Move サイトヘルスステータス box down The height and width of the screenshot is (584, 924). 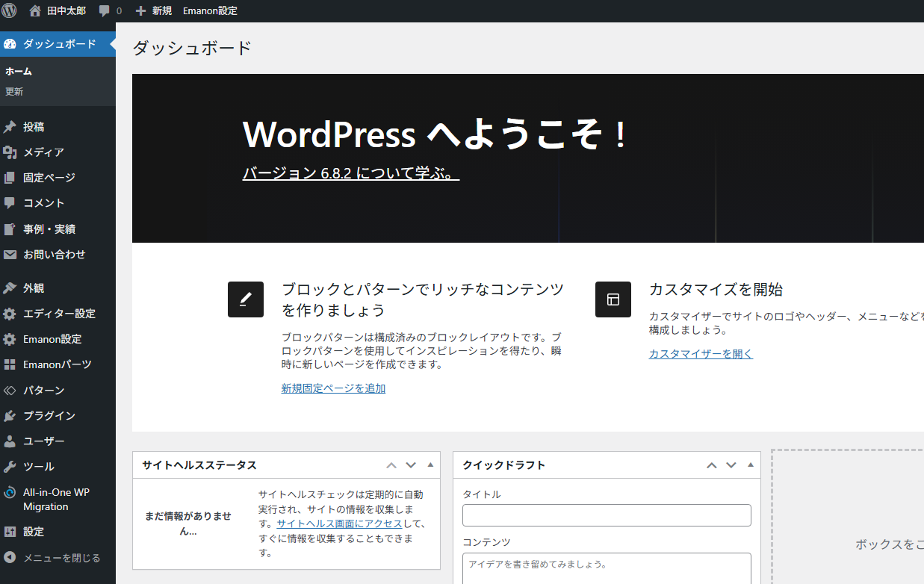(411, 465)
